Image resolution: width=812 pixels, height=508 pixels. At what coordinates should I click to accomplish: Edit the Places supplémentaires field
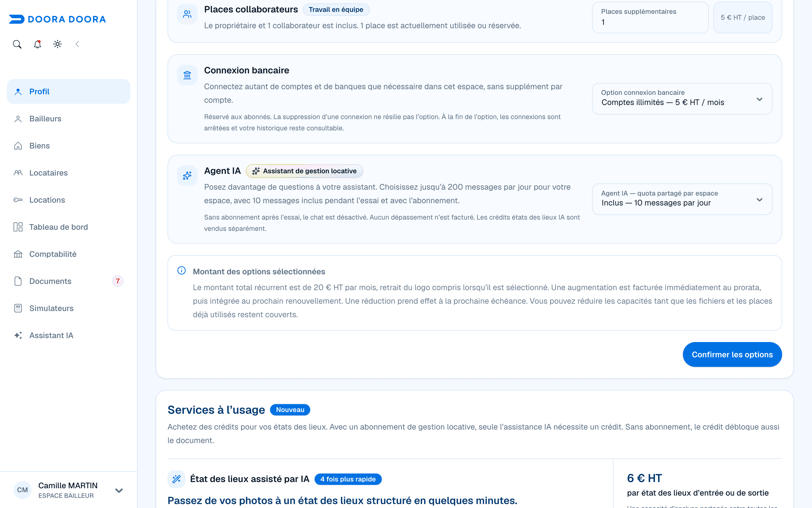[650, 17]
